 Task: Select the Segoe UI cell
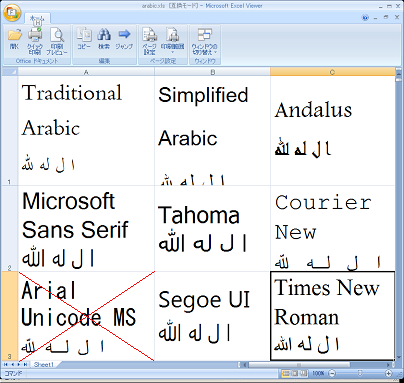(x=213, y=316)
